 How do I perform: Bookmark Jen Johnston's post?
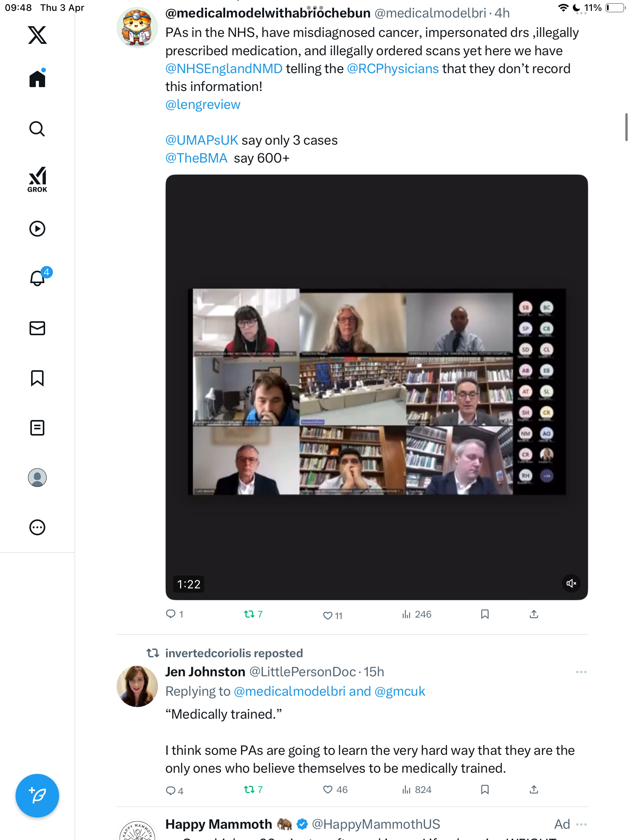pos(485,789)
